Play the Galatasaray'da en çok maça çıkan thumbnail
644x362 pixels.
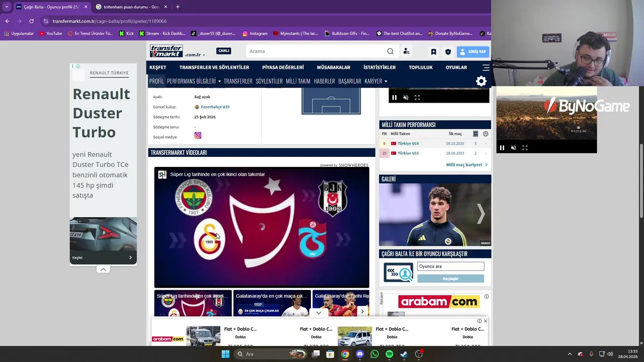[x=272, y=304]
